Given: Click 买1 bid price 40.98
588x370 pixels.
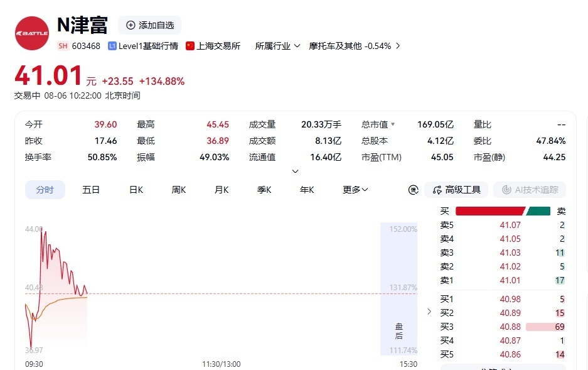Looking at the screenshot, I should [510, 299].
